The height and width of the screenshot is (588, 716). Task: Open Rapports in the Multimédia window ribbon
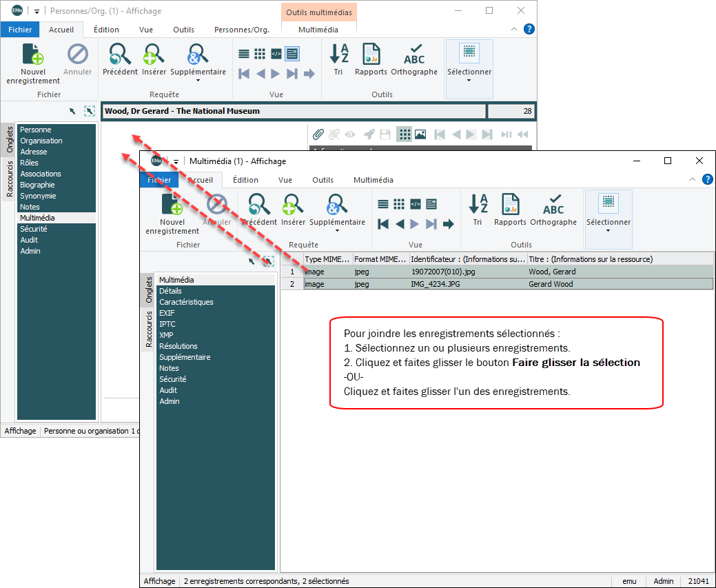click(x=510, y=210)
